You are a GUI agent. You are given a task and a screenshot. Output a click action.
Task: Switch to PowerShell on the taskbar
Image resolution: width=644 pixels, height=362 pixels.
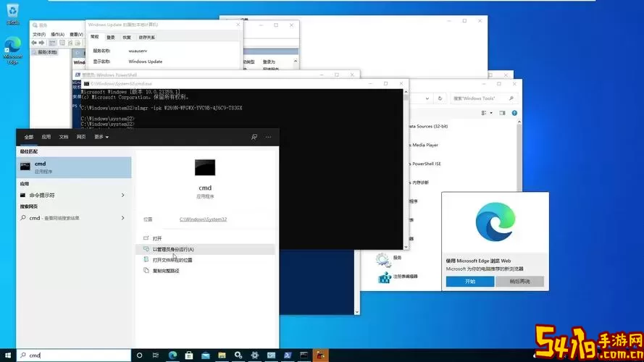click(x=288, y=355)
